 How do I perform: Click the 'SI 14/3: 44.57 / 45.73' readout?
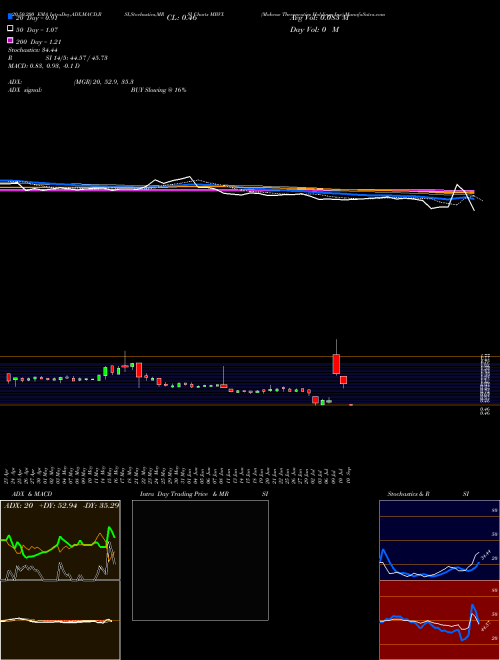pyautogui.click(x=76, y=58)
